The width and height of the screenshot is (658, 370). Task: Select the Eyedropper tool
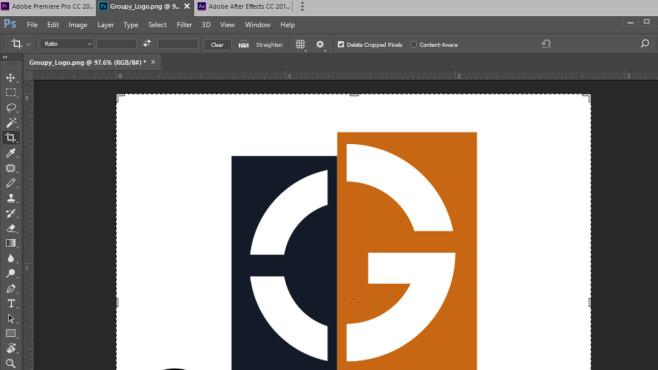coord(10,153)
